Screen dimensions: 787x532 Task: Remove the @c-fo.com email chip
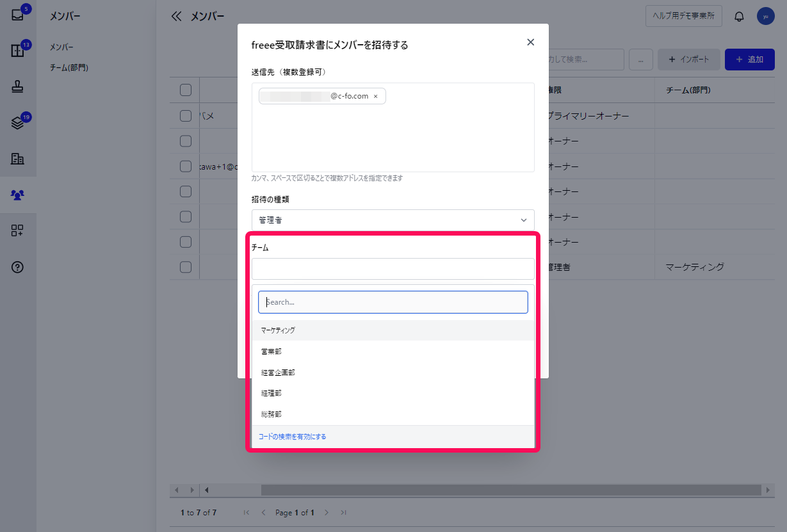click(x=375, y=96)
